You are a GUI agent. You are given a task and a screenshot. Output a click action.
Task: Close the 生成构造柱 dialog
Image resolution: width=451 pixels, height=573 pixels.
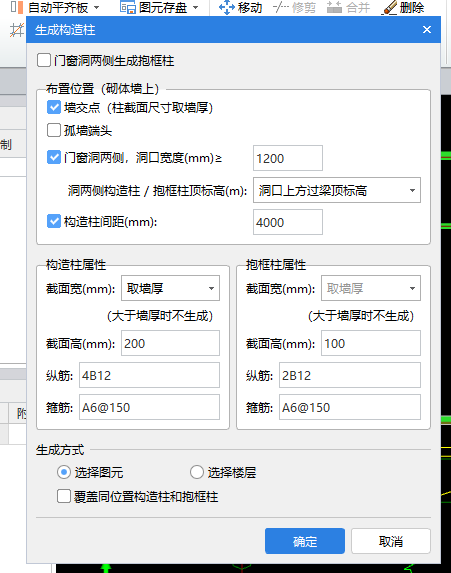(427, 30)
